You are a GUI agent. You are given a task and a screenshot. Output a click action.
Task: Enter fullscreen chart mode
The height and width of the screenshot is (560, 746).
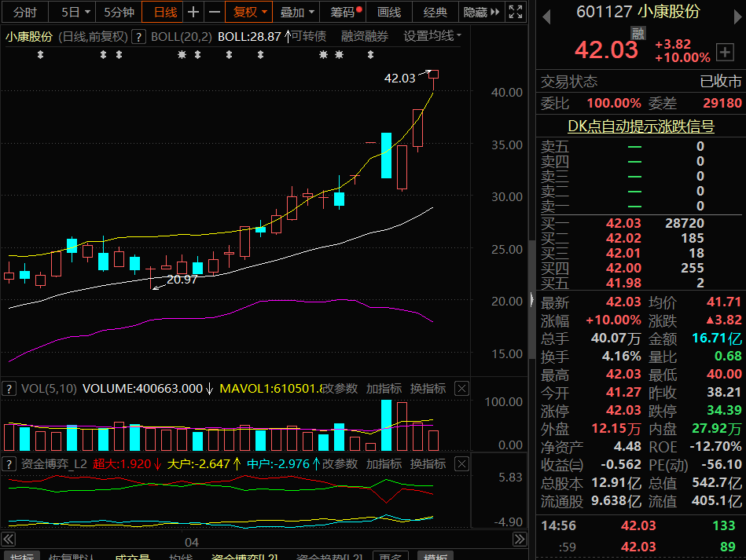click(516, 12)
